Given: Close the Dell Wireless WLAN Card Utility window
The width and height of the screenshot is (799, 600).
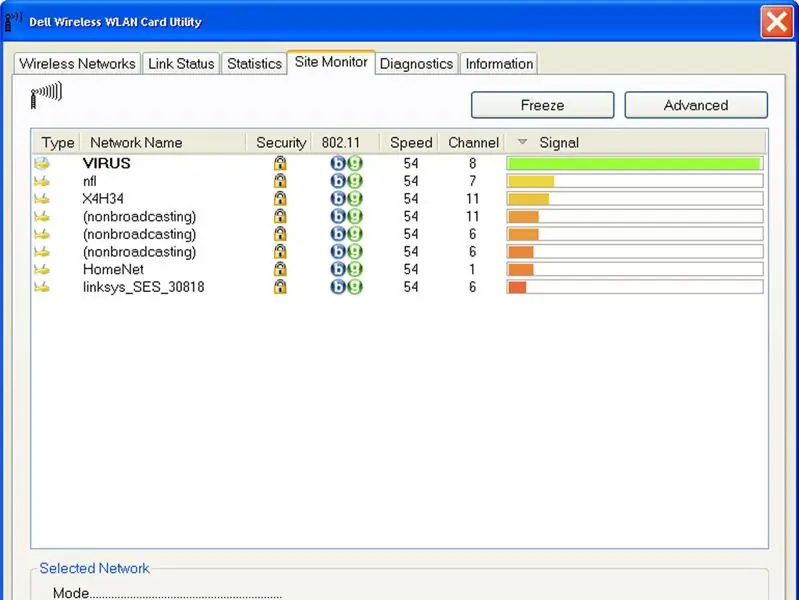Looking at the screenshot, I should [x=777, y=22].
